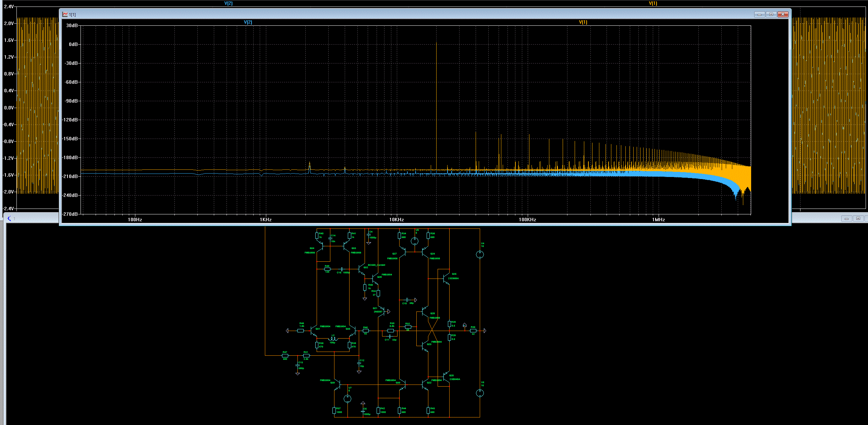Click the background V[1] trace label at top
The image size is (868, 425).
(x=653, y=3)
